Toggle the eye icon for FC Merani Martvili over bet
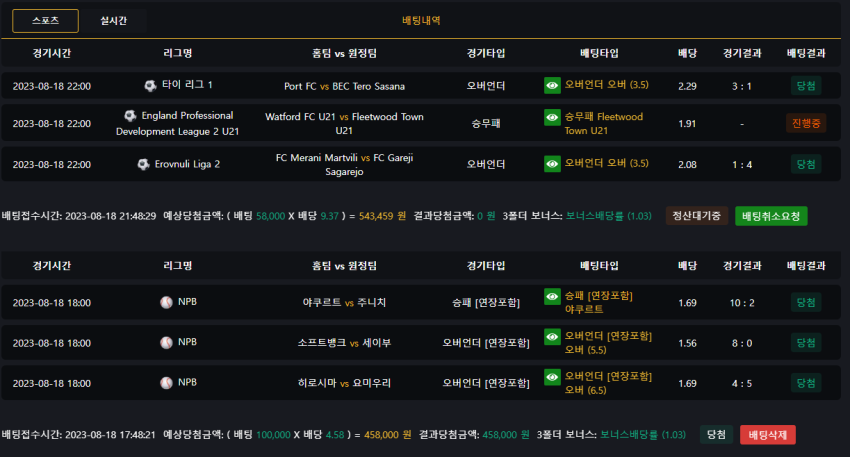This screenshot has width=850, height=457. [x=552, y=164]
